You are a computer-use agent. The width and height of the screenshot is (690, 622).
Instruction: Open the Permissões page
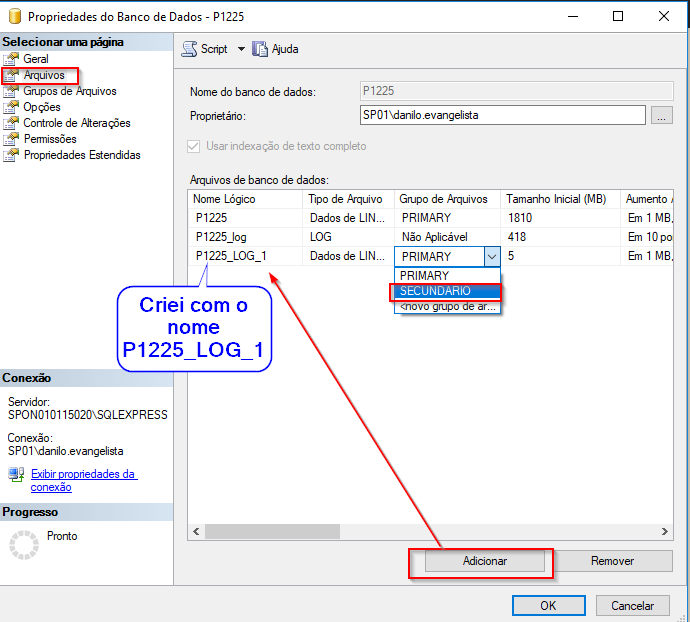(50, 139)
